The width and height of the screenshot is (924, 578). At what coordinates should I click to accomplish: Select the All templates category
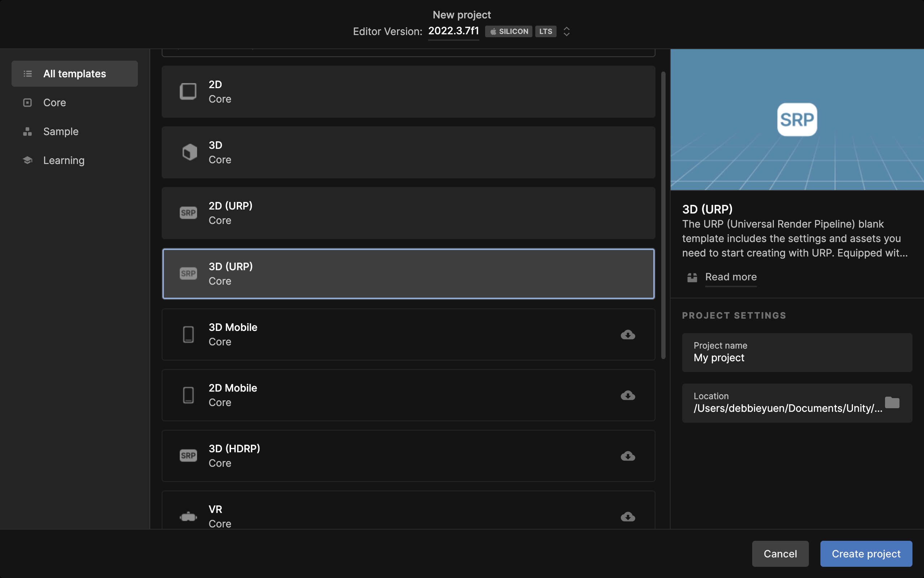pyautogui.click(x=74, y=74)
